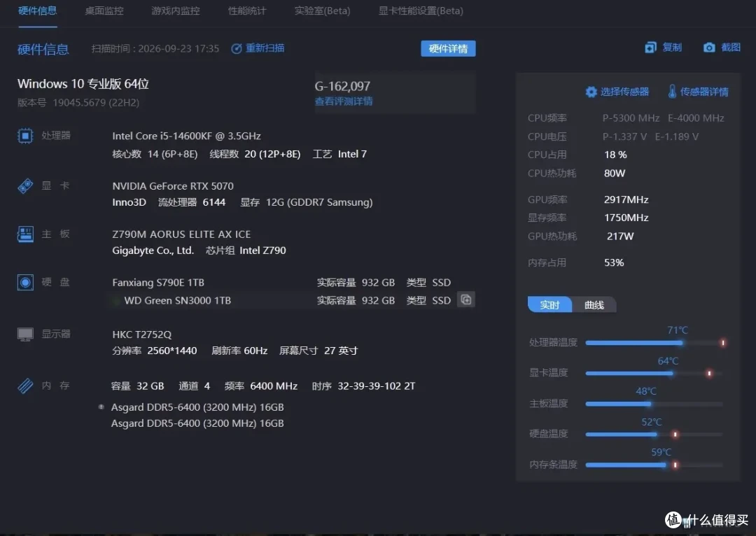Open the 显卡性能设置(Beta) tab

click(421, 10)
